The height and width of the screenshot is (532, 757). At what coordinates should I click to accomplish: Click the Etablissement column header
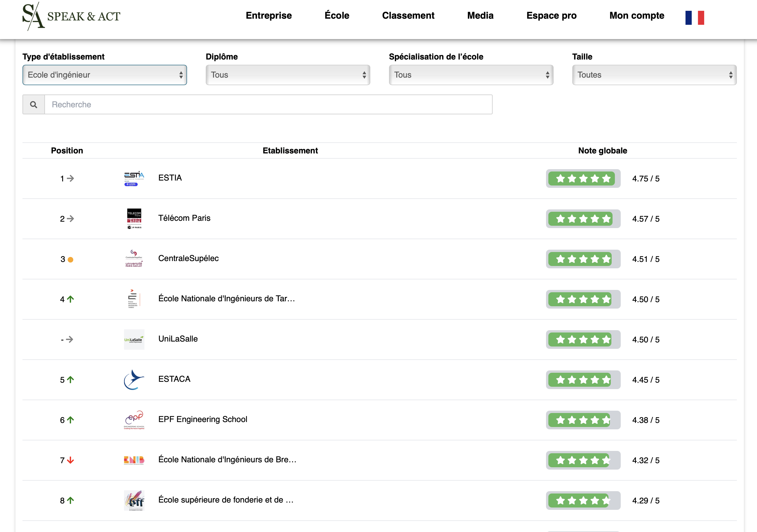tap(290, 150)
